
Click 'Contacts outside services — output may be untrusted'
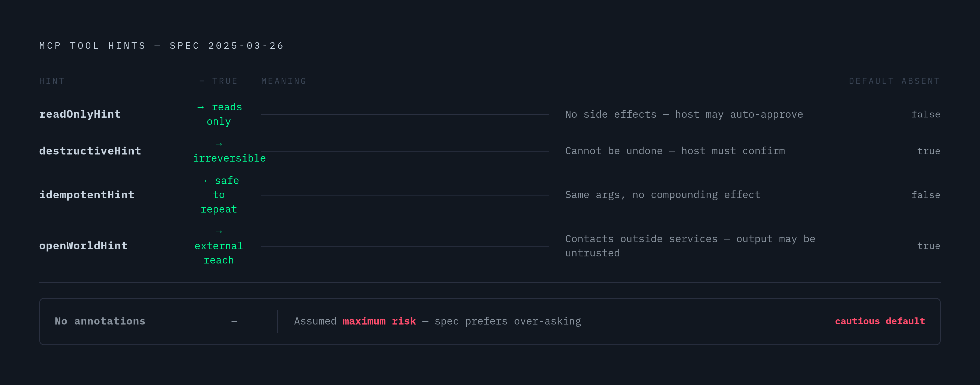pos(690,246)
